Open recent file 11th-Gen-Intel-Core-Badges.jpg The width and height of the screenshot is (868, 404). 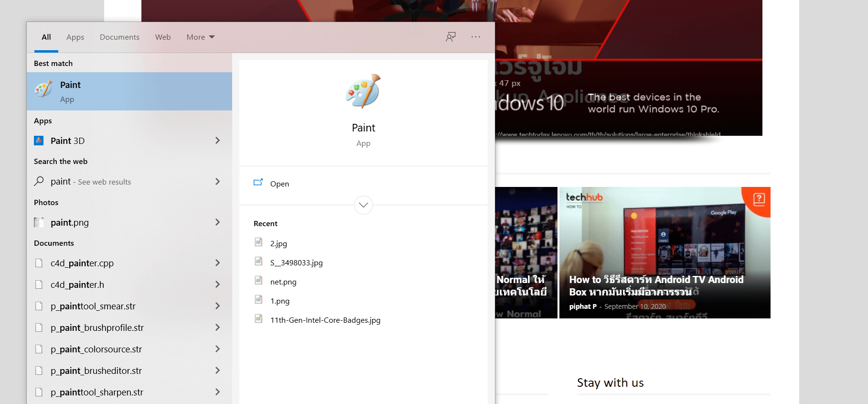[x=325, y=320]
